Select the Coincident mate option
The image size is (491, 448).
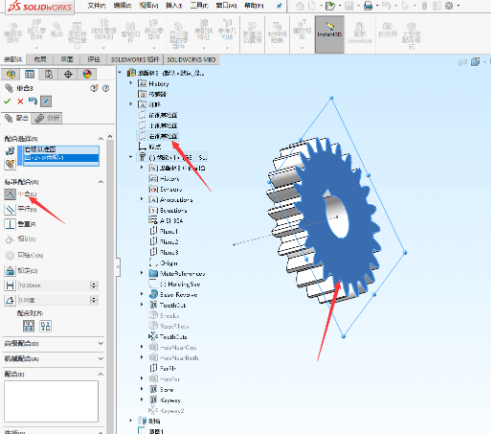[10, 194]
